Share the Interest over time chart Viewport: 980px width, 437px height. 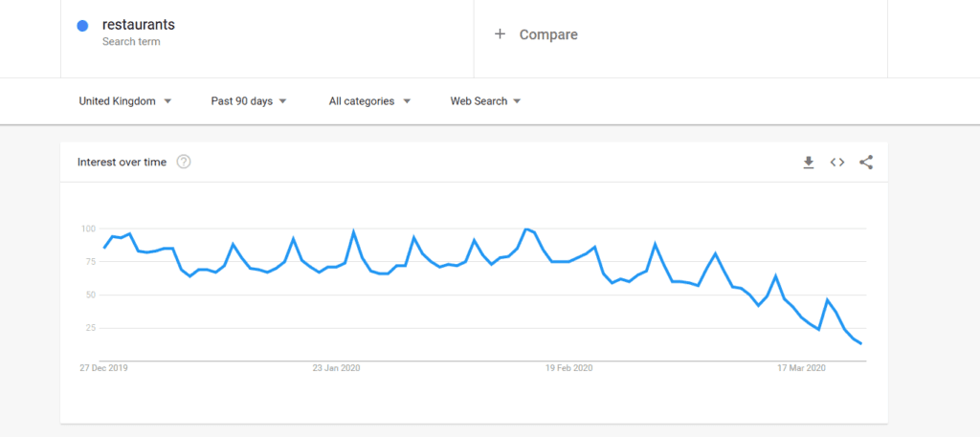(866, 163)
